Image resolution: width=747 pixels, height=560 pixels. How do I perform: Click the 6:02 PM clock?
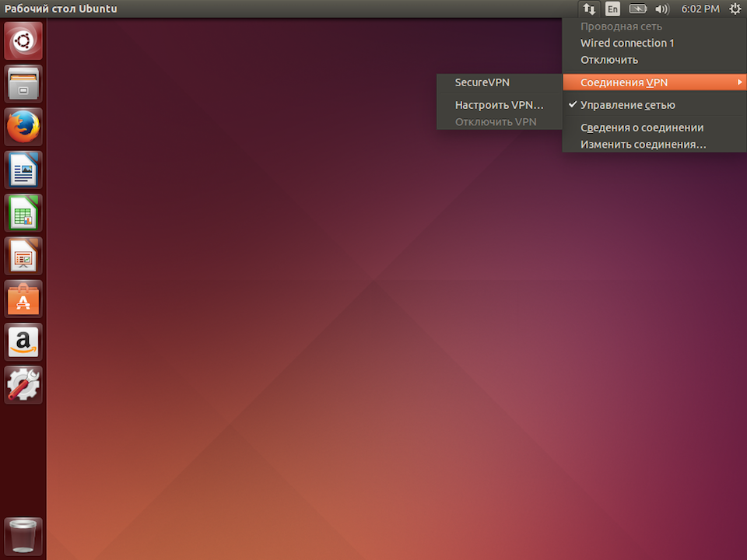pos(700,9)
